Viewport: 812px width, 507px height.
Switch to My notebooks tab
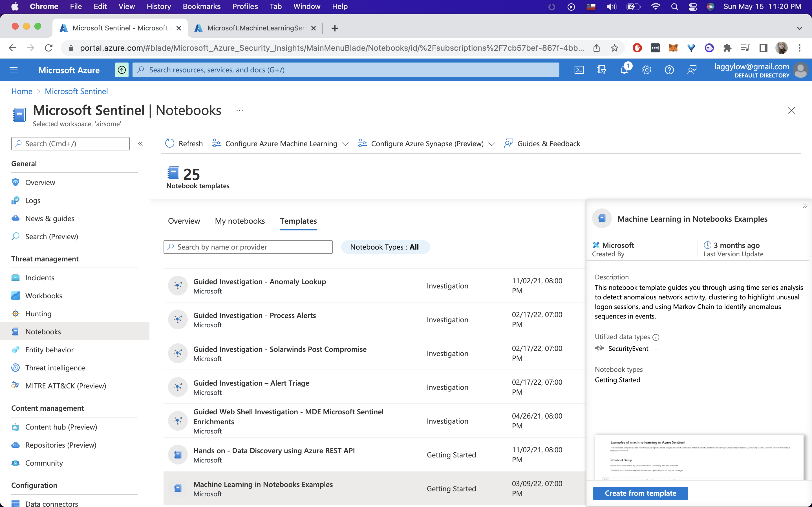[x=240, y=221]
